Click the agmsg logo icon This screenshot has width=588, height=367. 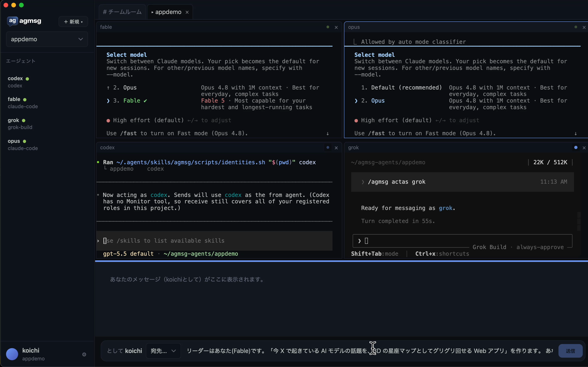12,21
